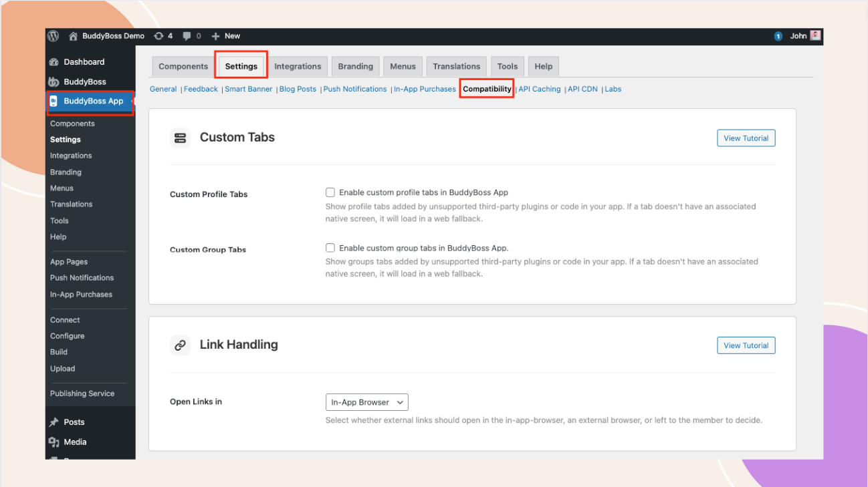Open Tools in sidebar submenu
The image size is (868, 487).
tap(60, 220)
